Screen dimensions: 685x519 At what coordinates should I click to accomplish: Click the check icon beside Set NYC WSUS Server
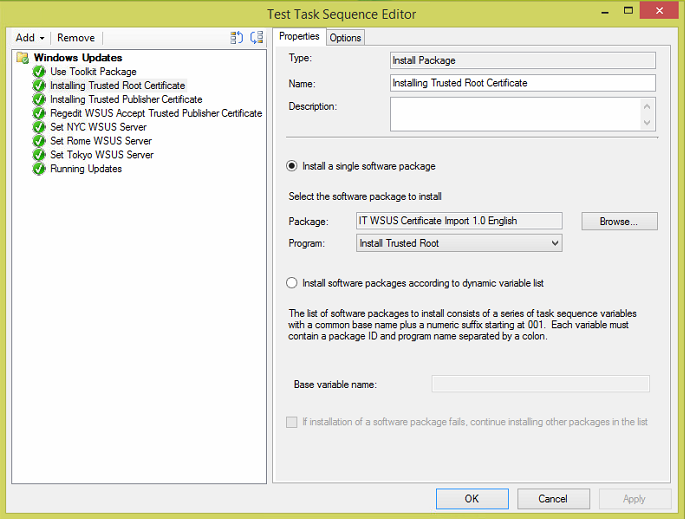[39, 127]
